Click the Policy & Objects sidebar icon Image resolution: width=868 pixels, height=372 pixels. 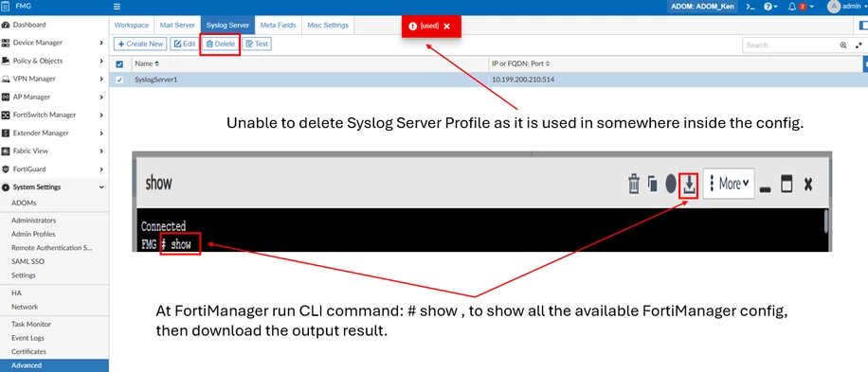point(6,61)
